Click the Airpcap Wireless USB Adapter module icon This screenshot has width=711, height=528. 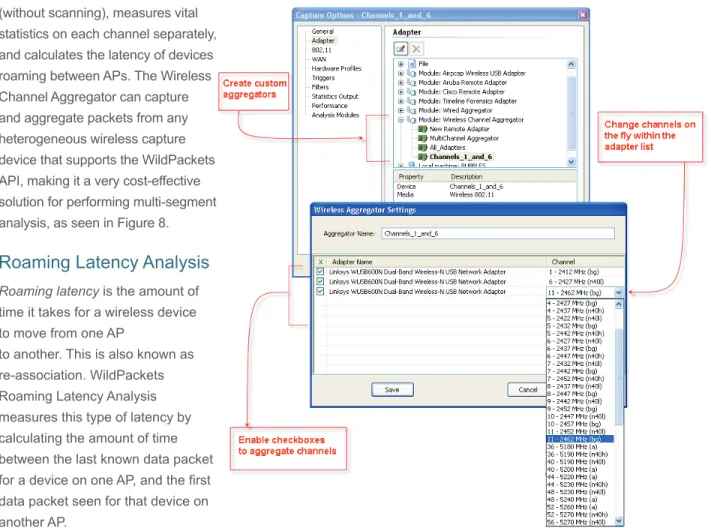click(412, 73)
